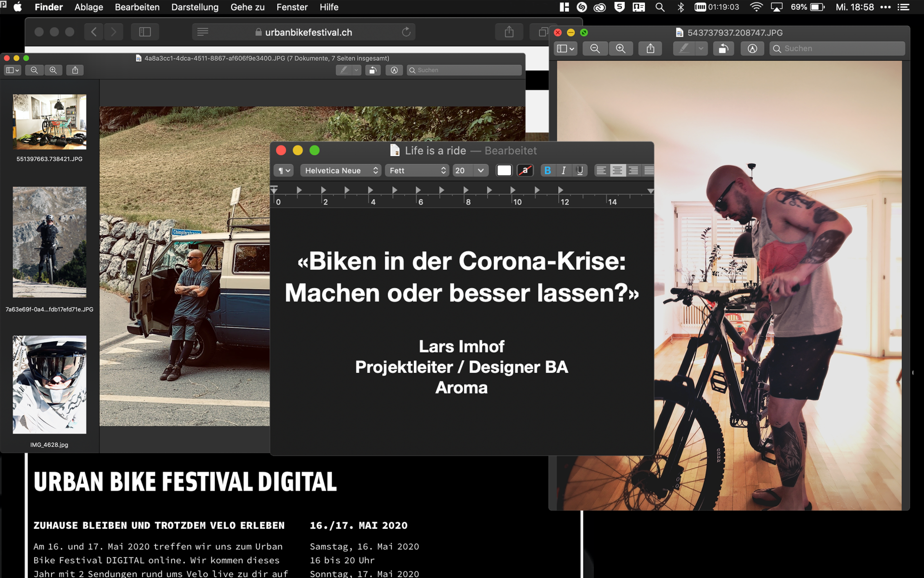Viewport: 924px width, 578px height.
Task: Zoom out in the right Preview window
Action: click(x=595, y=49)
